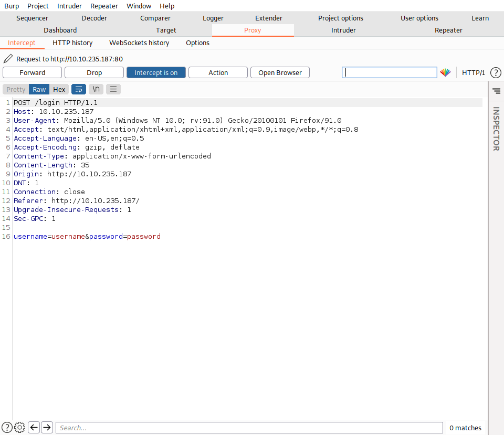Drop the intercepted request
Image resolution: width=504 pixels, height=435 pixels.
click(x=94, y=72)
